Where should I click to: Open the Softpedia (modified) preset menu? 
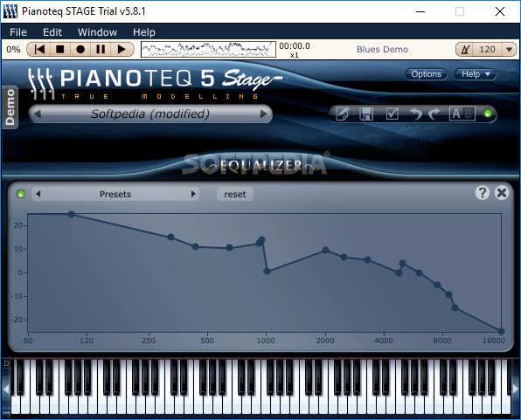pyautogui.click(x=150, y=114)
